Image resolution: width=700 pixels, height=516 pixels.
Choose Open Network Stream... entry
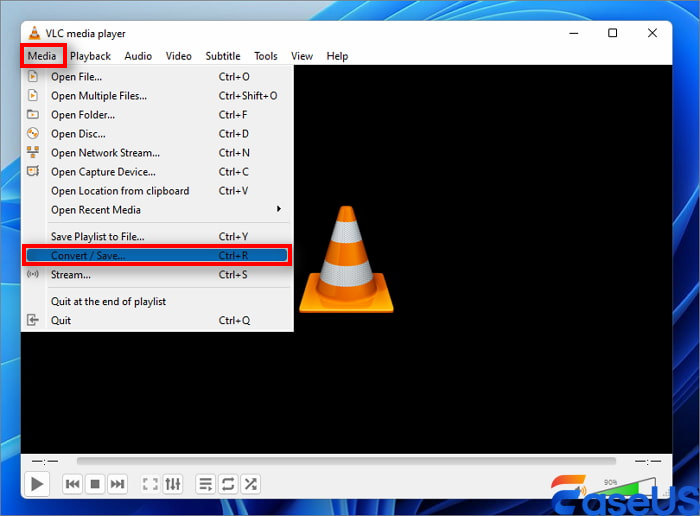[157, 153]
